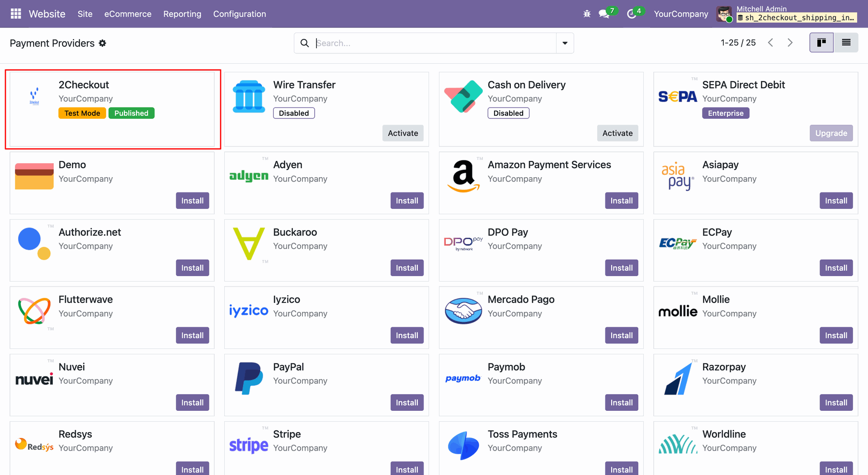The height and width of the screenshot is (475, 868).
Task: Click the ECPay logo
Action: 678,244
